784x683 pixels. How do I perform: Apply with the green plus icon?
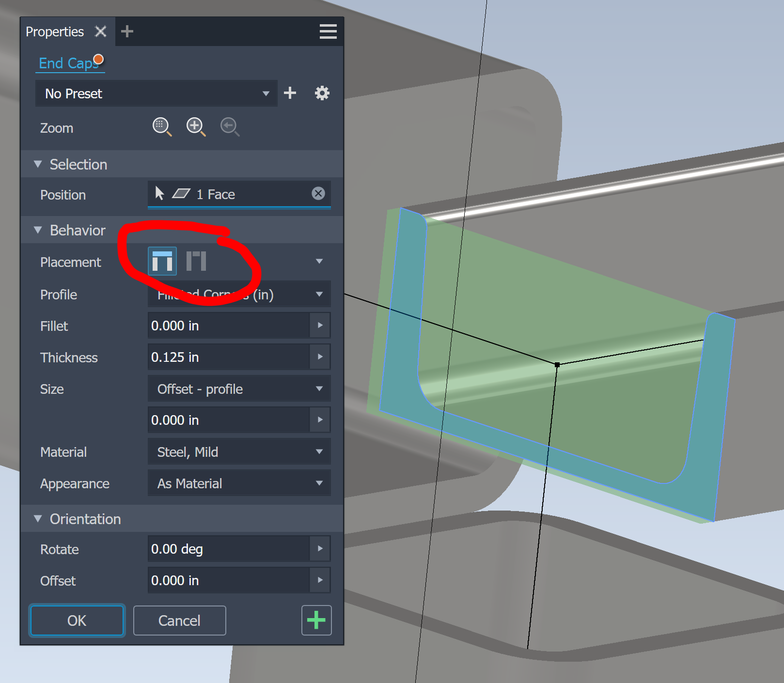tap(316, 621)
